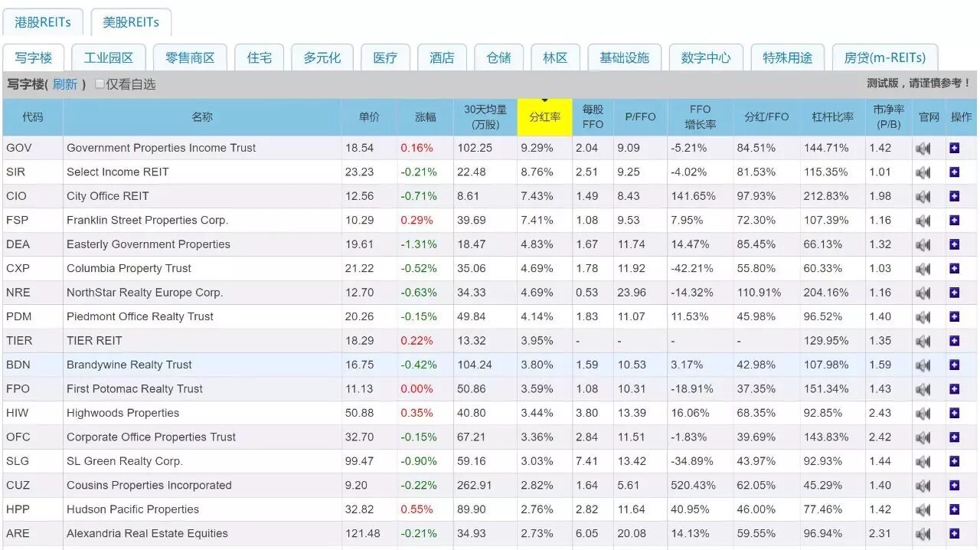
Task: Click ticker code HIW
Action: (18, 413)
